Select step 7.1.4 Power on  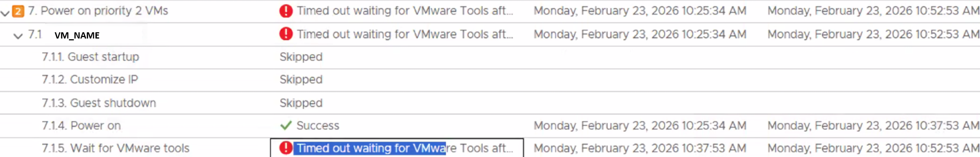pyautogui.click(x=81, y=125)
